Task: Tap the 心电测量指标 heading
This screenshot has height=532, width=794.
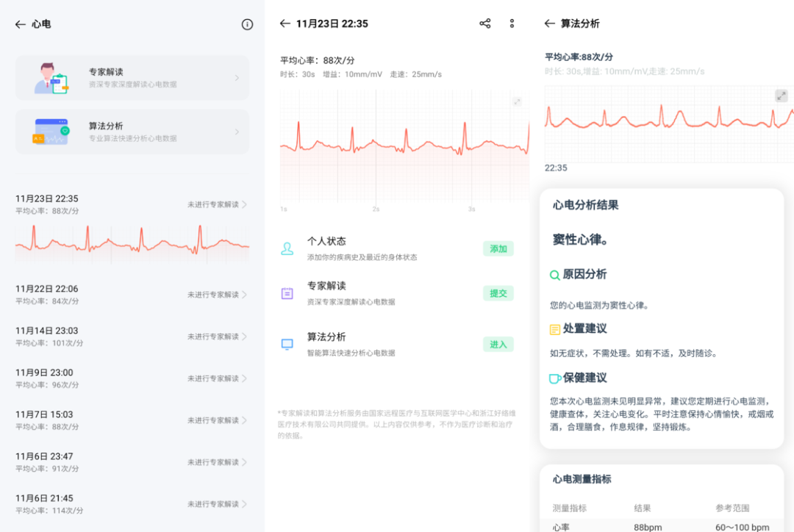Action: pyautogui.click(x=582, y=479)
